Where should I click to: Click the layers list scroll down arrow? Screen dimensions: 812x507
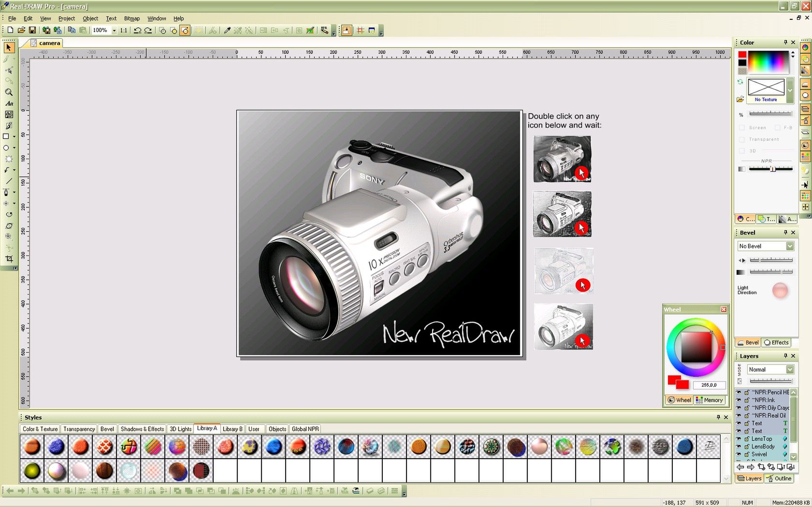[793, 456]
